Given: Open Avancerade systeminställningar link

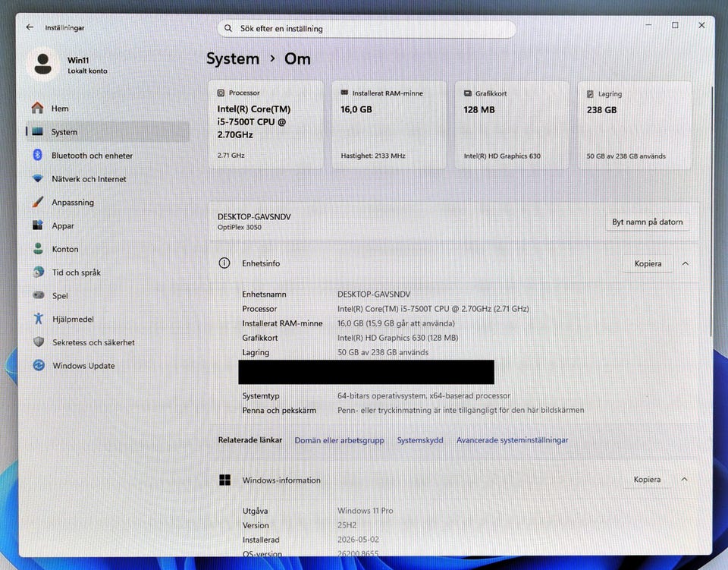Looking at the screenshot, I should click(x=512, y=440).
